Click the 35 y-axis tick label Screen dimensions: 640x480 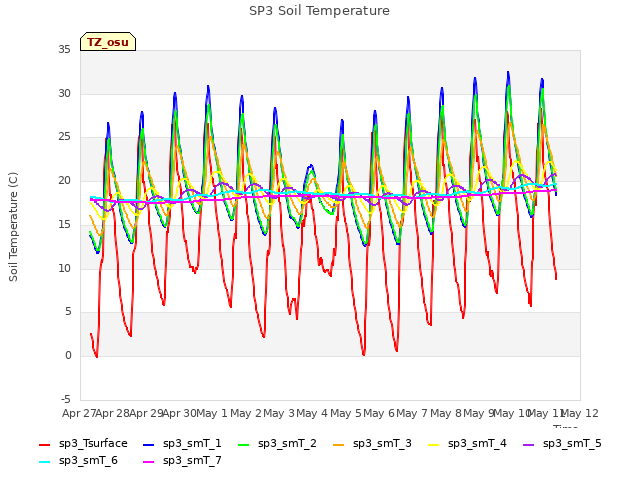pos(64,50)
